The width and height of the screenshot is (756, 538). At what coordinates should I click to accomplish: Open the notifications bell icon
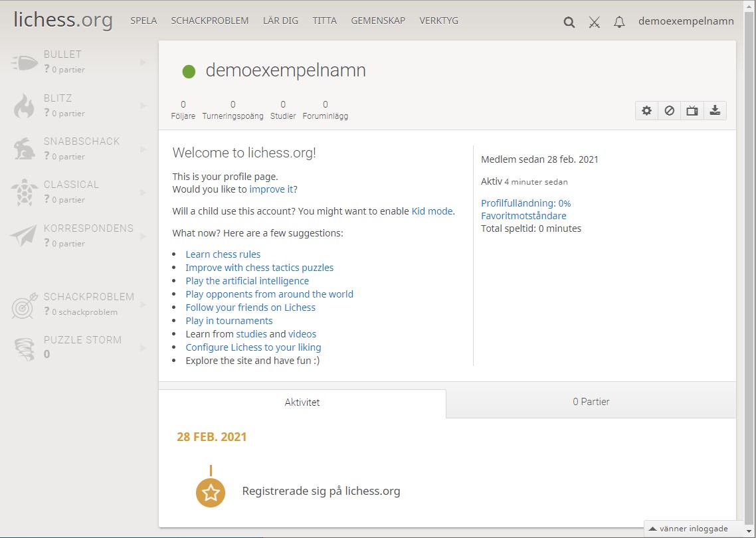tap(619, 22)
